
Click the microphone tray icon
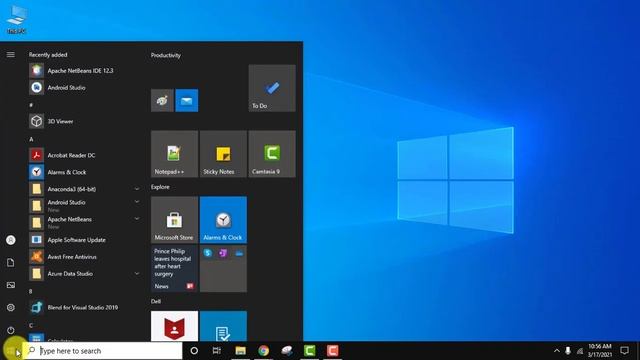click(x=568, y=351)
